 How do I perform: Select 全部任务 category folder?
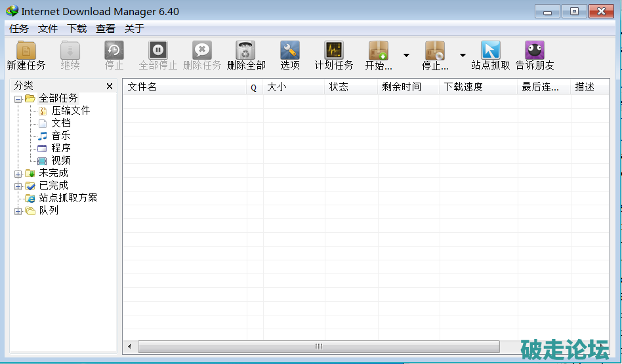58,98
